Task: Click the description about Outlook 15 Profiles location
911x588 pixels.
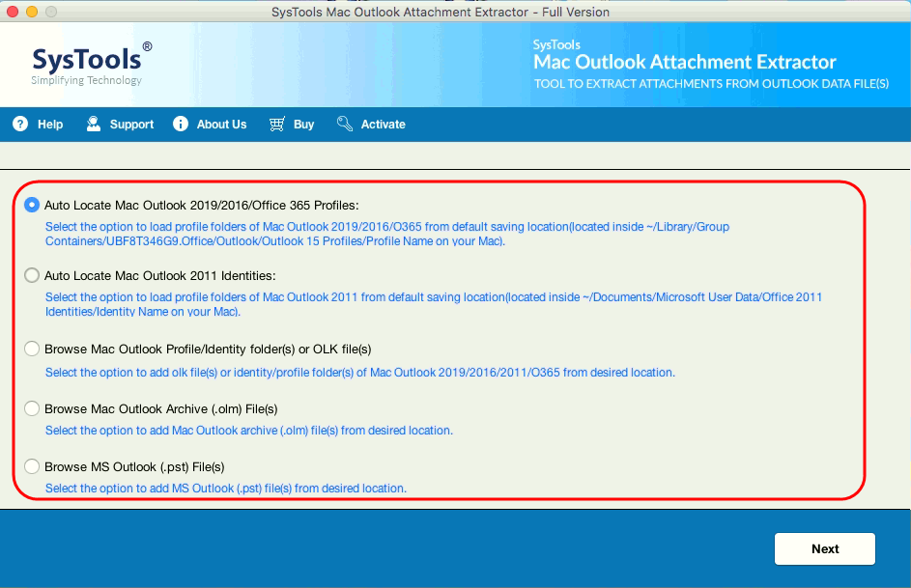Action: [387, 234]
